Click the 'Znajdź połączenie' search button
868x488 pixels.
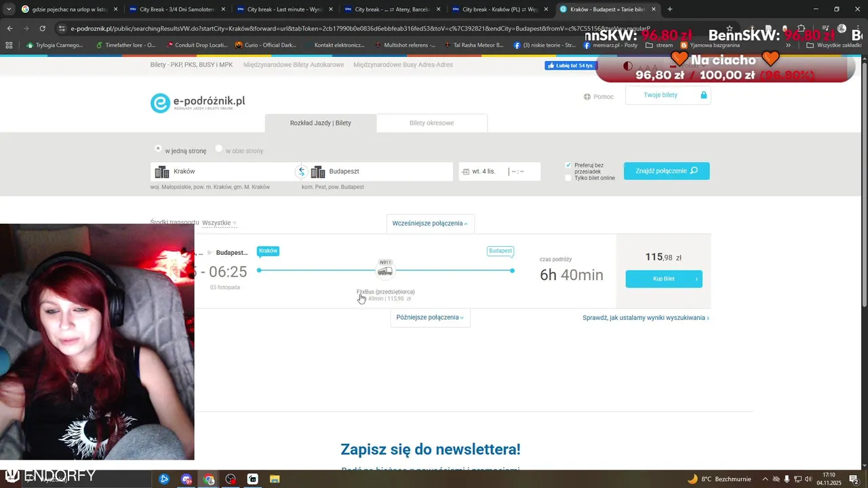pyautogui.click(x=667, y=171)
